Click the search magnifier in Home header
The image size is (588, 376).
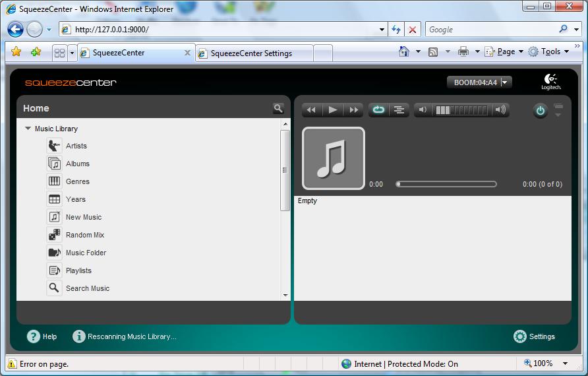pos(278,108)
